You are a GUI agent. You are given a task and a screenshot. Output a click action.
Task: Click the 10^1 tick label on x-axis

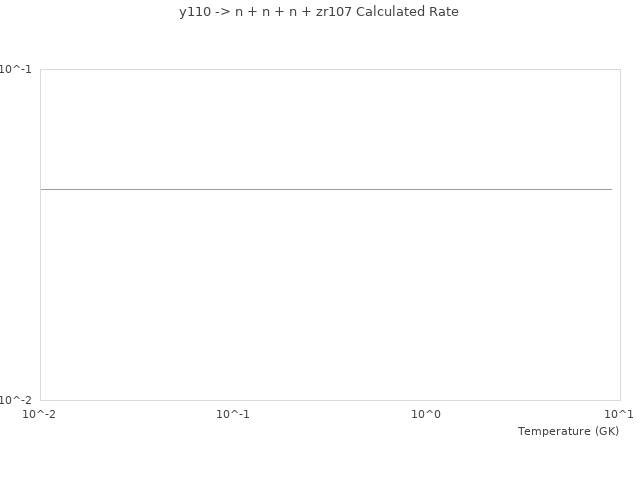pos(619,414)
